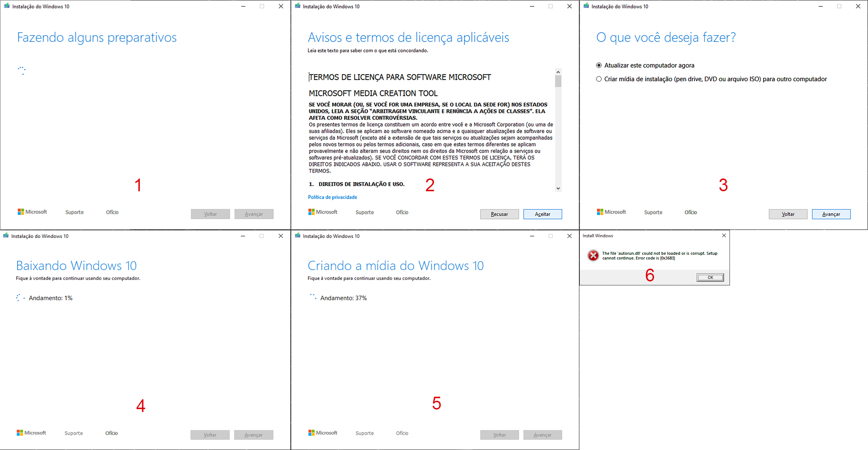The height and width of the screenshot is (450, 868).
Task: Click the Microsoft logo in the preparativos window
Action: (x=32, y=212)
